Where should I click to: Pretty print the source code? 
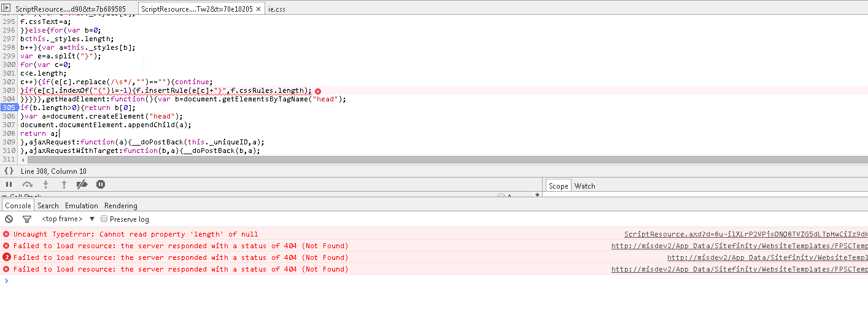pyautogui.click(x=9, y=171)
